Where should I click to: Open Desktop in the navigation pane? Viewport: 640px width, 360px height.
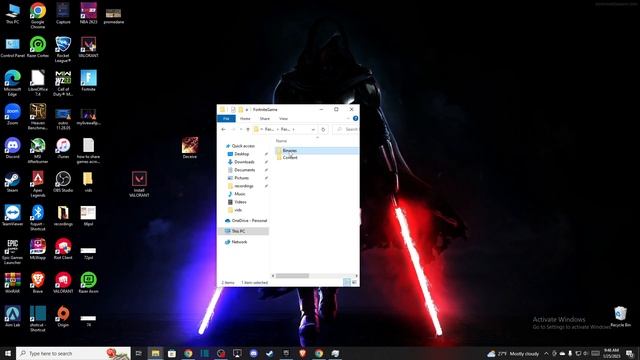(238, 154)
